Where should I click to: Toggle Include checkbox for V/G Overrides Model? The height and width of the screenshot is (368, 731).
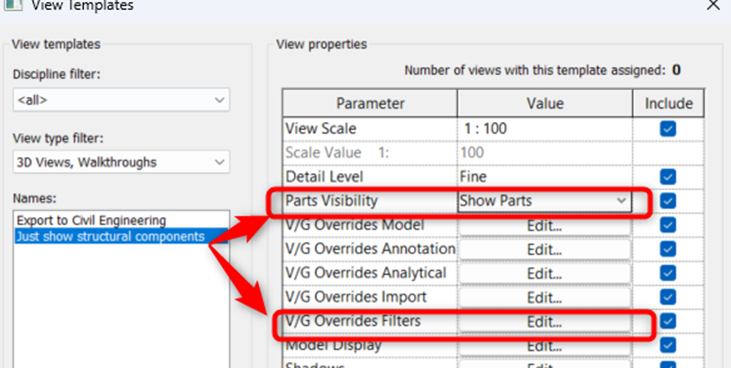tap(668, 225)
